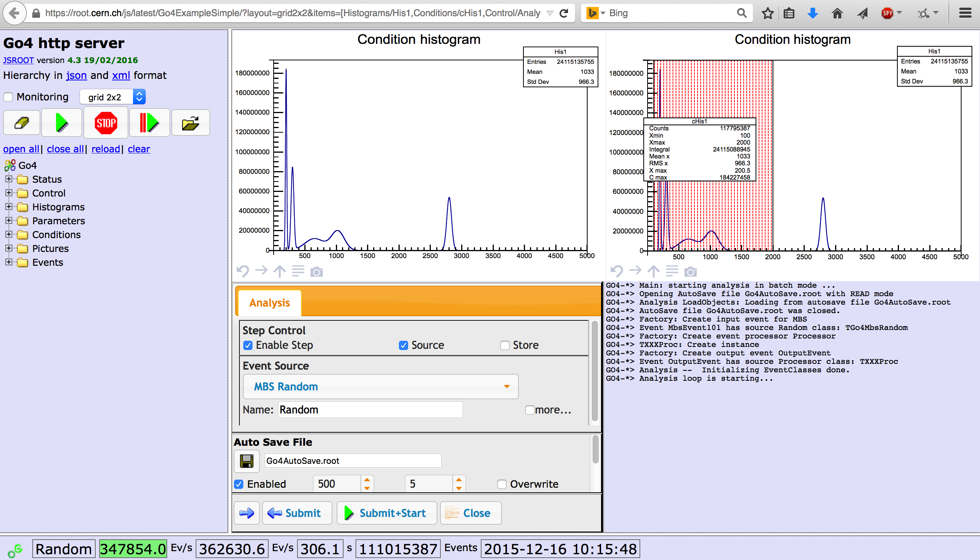Image resolution: width=980 pixels, height=560 pixels.
Task: Check the Overwrite autosave option
Action: (502, 484)
